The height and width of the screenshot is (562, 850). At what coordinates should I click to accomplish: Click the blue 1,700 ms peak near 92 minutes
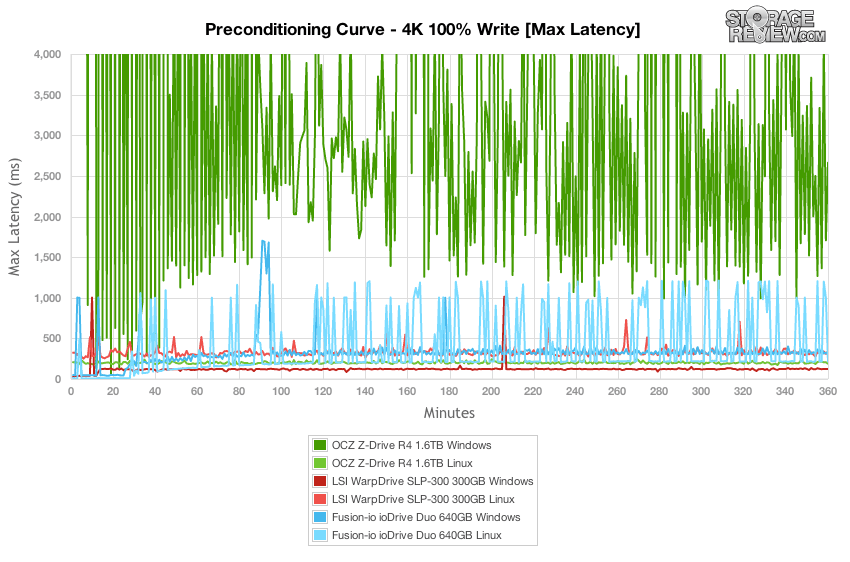[x=264, y=242]
